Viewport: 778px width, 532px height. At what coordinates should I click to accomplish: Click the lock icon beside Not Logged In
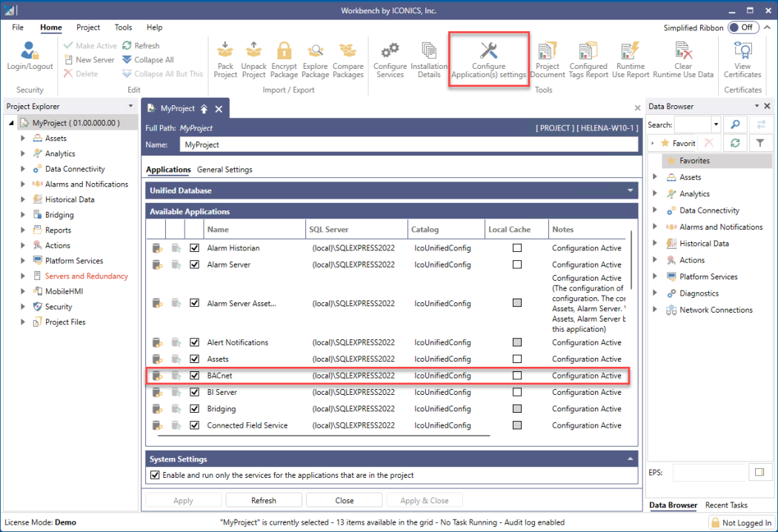point(715,522)
